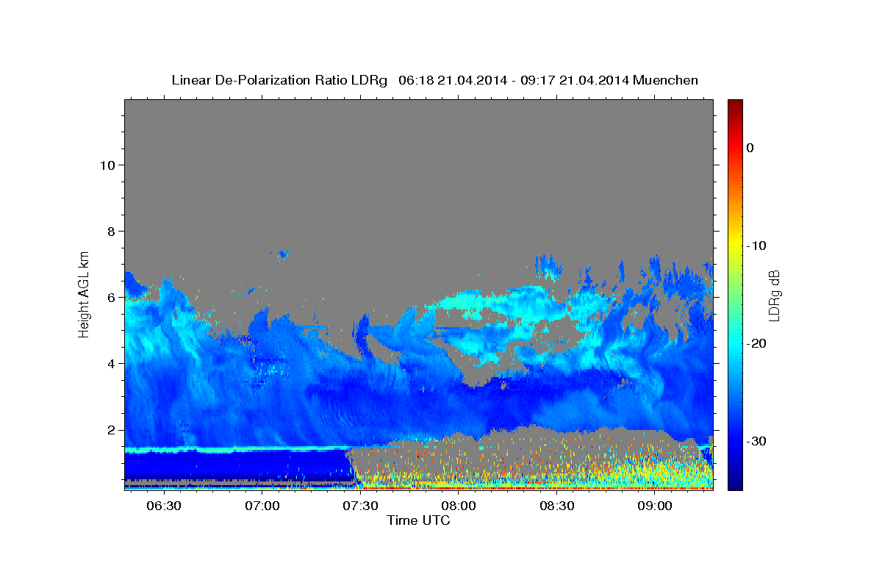Screen dimensions: 882x588
Task: Click the 'Time UTC' axis label
Action: point(418,520)
